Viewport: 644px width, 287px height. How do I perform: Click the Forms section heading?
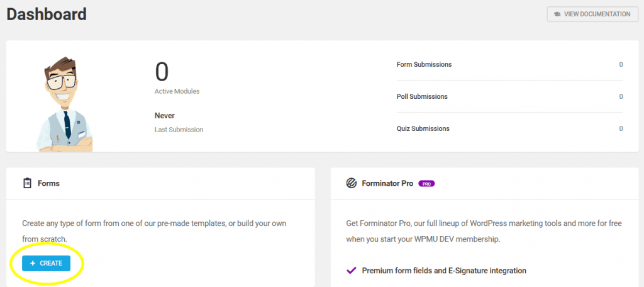[x=48, y=183]
